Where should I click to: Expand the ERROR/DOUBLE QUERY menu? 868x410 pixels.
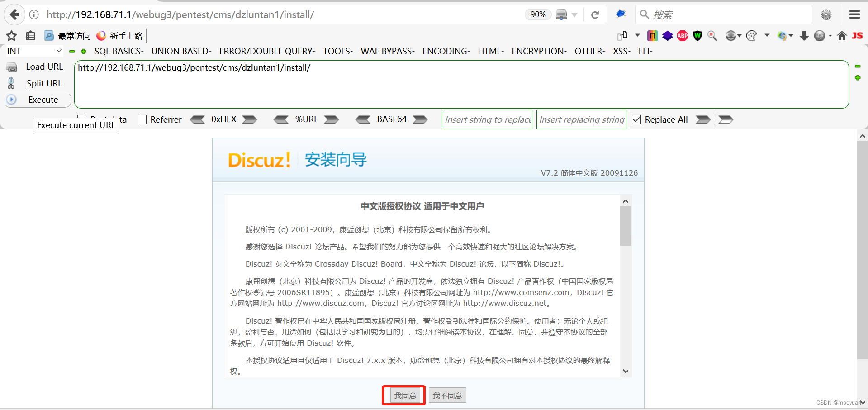pyautogui.click(x=267, y=51)
